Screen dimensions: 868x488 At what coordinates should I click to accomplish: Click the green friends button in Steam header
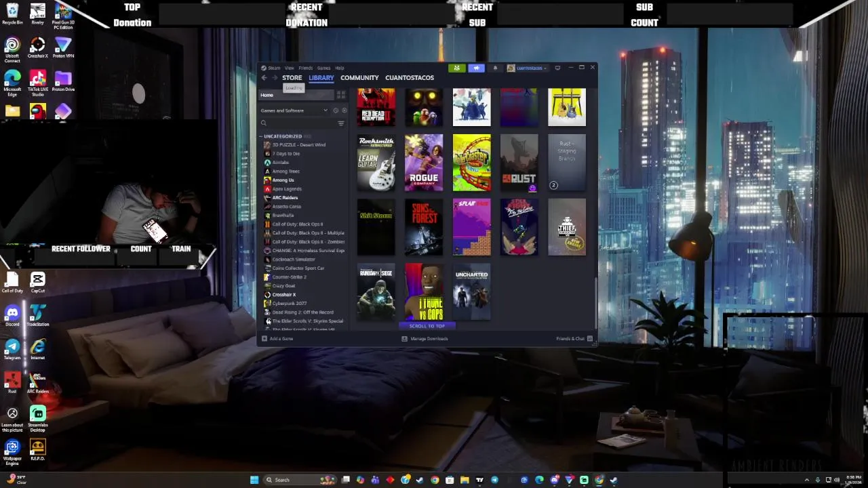tap(456, 68)
